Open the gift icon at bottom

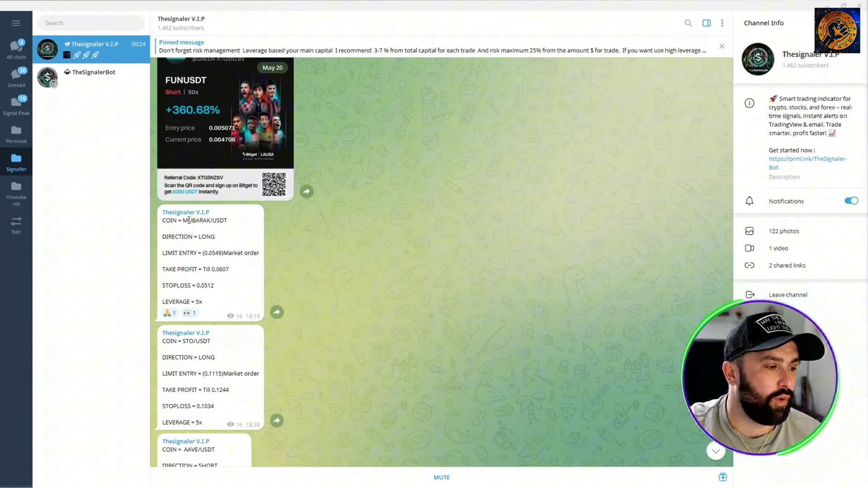(722, 477)
